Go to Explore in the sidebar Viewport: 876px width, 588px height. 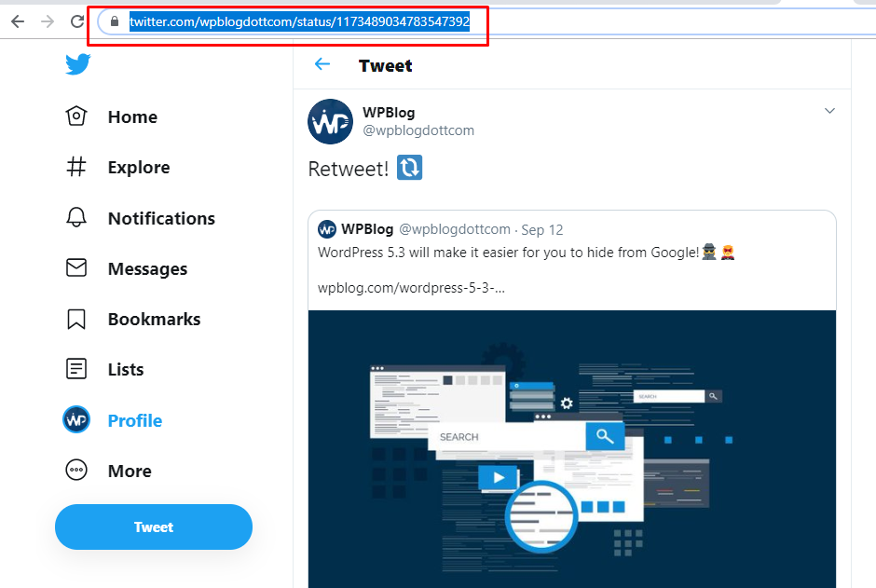[x=139, y=167]
